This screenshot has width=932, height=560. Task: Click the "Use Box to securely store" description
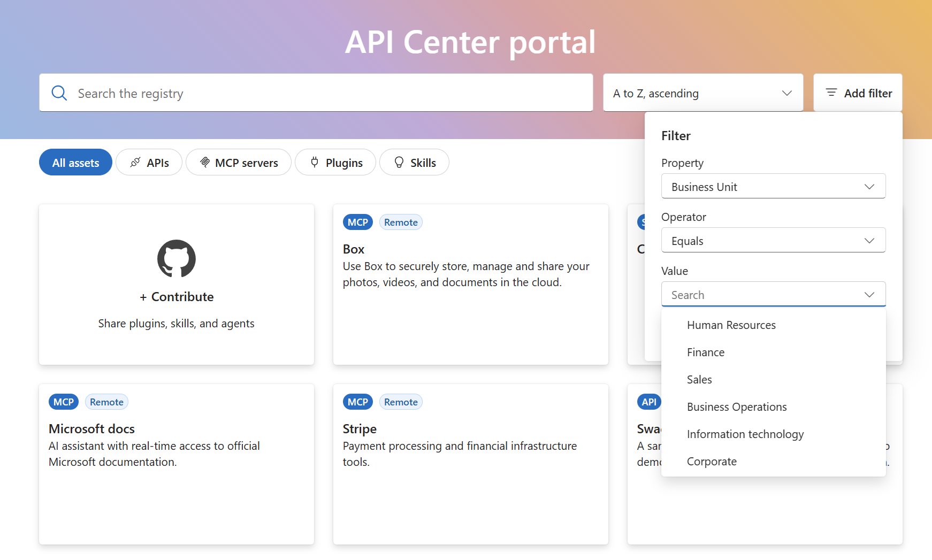(x=466, y=274)
